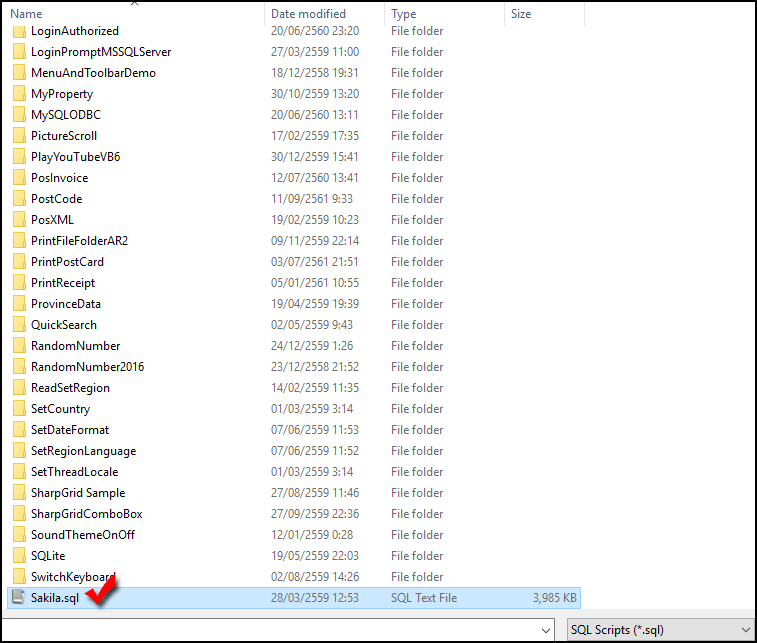This screenshot has width=757, height=643.
Task: Select the PlayYouTubeVB6 folder name
Action: click(75, 157)
